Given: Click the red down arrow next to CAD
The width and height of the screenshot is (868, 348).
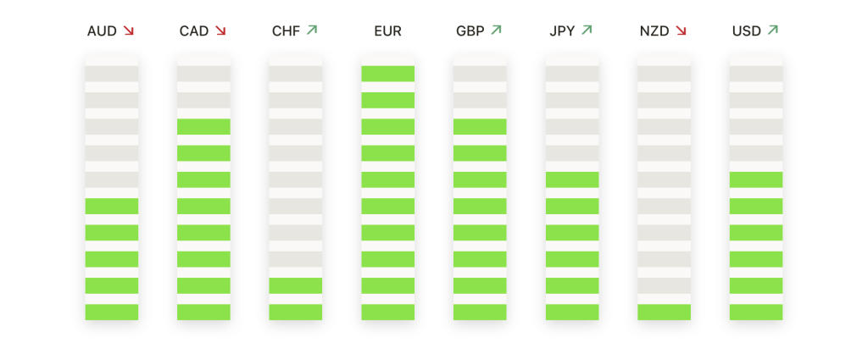Looking at the screenshot, I should (x=220, y=31).
